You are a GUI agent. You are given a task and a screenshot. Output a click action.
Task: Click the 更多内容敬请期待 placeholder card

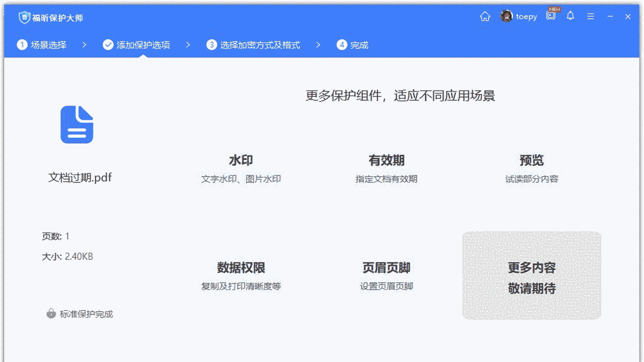coord(532,275)
